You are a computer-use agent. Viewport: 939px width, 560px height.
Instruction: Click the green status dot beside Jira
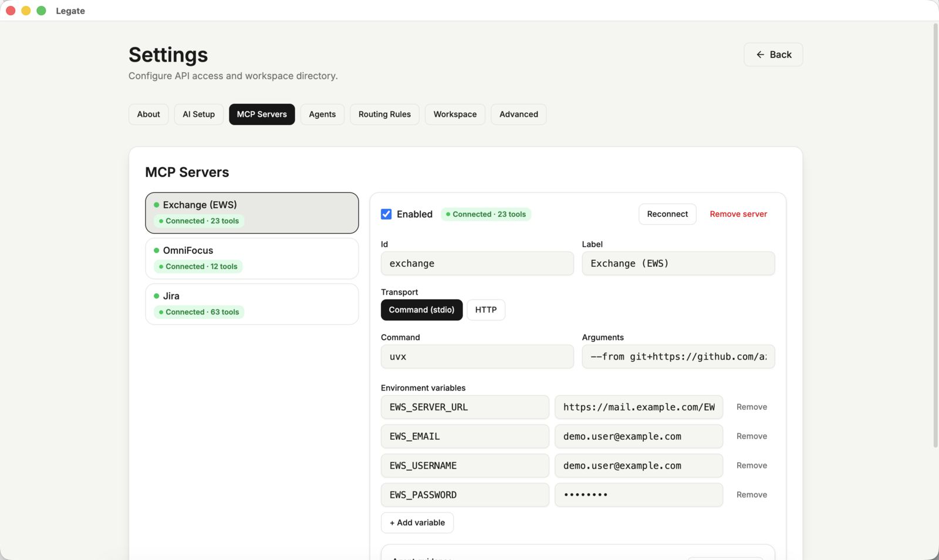click(157, 296)
